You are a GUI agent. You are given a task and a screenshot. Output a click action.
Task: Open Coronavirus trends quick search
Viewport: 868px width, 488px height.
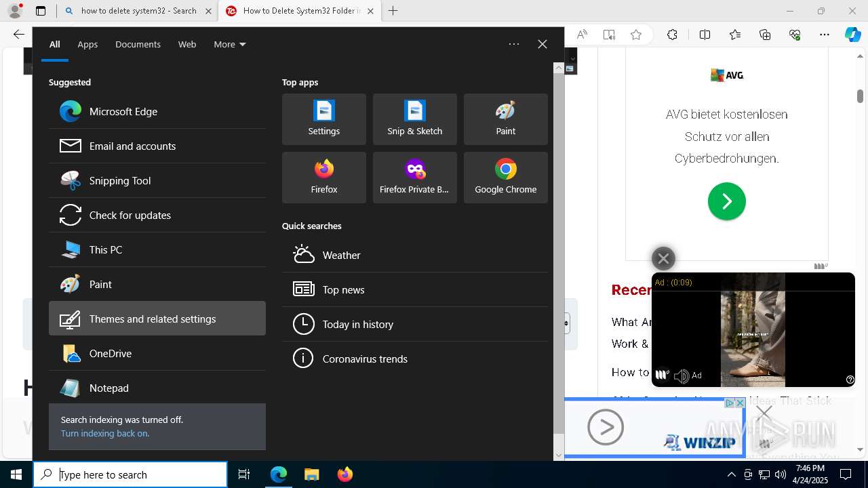[415, 359]
